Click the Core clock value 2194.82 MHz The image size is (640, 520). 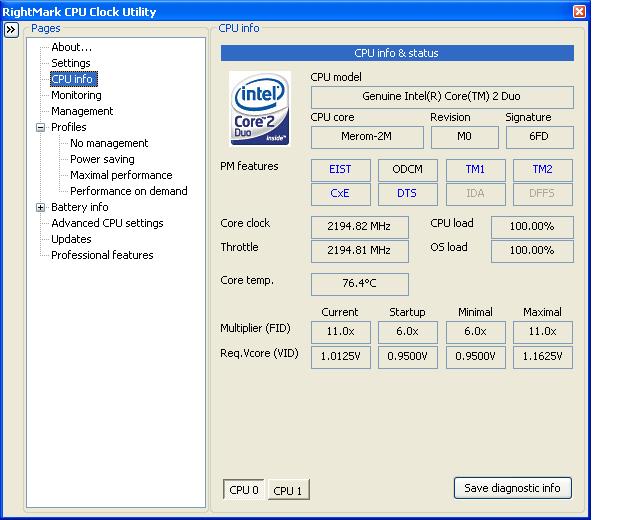point(359,227)
